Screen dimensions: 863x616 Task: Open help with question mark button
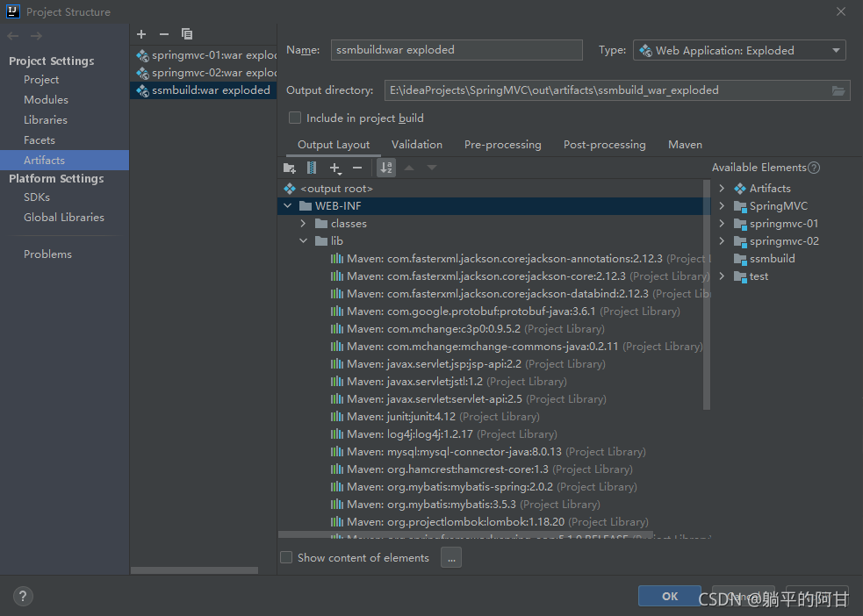(x=23, y=596)
